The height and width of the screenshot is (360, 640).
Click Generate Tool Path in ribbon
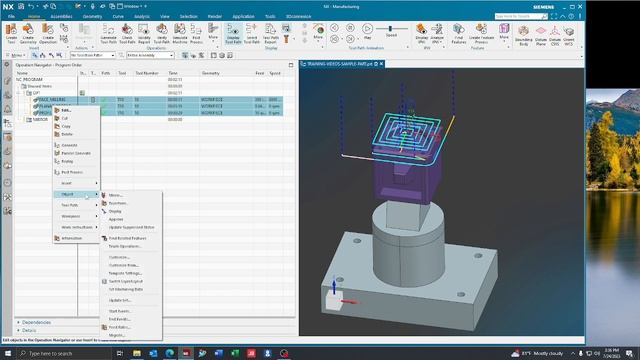point(108,33)
